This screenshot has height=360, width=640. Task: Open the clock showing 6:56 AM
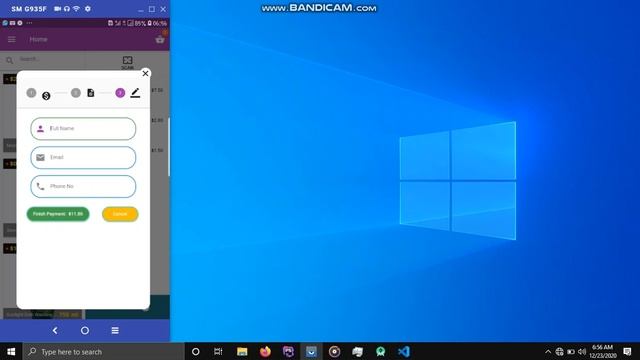point(602,351)
